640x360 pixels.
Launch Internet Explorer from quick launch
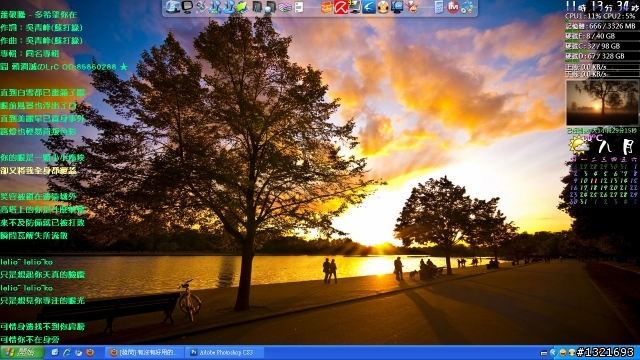(67, 353)
